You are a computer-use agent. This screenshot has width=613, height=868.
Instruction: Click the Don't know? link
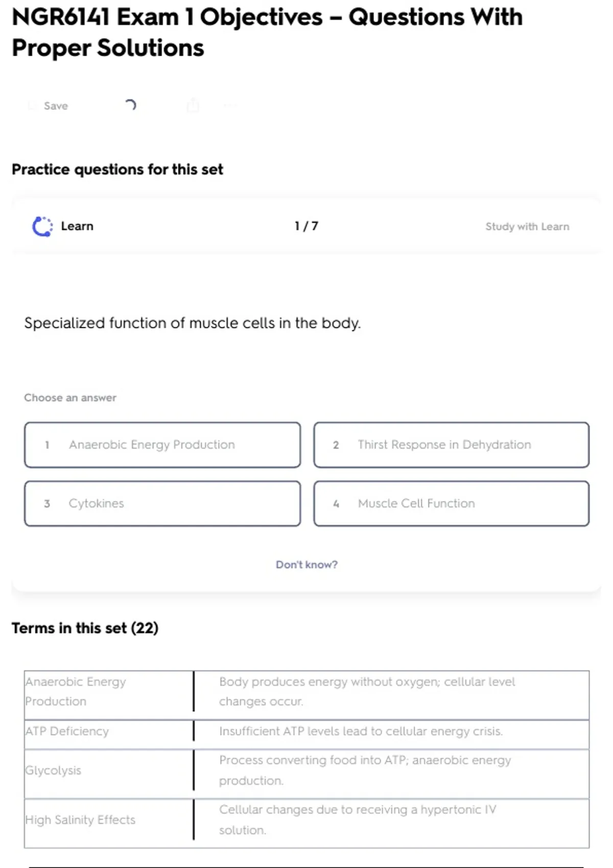point(306,565)
